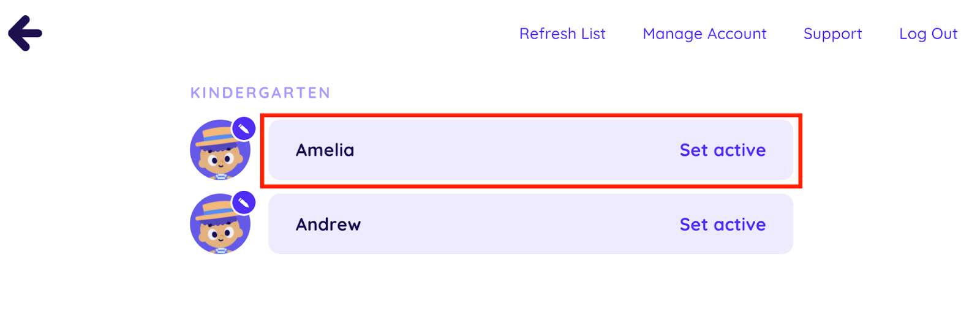Select Andrew's avatar picture
This screenshot has width=980, height=318.
tap(219, 226)
